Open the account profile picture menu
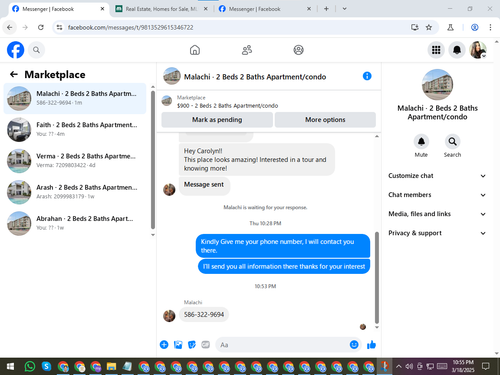The image size is (500, 375). point(478,50)
